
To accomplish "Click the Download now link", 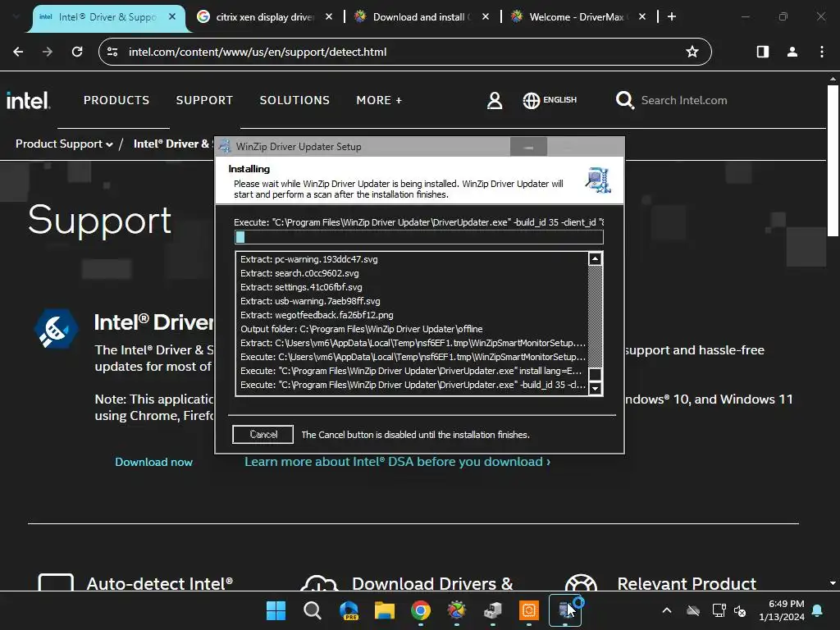I will click(153, 462).
